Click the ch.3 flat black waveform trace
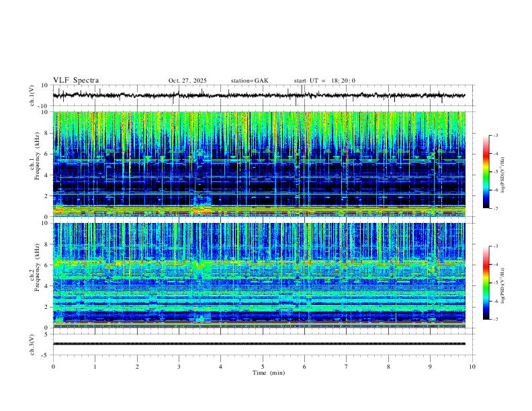 point(259,344)
